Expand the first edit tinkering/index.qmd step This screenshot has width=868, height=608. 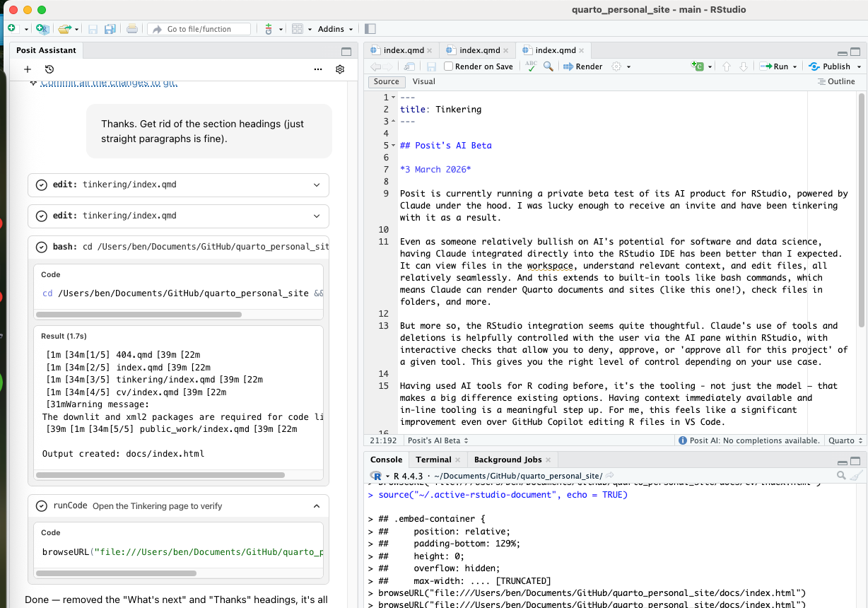coord(317,185)
